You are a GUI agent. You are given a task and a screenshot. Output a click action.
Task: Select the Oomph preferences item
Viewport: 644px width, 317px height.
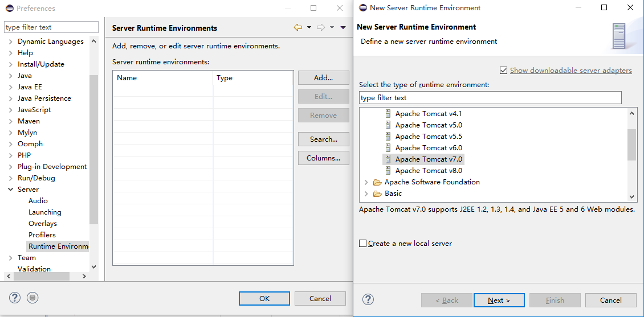click(30, 144)
